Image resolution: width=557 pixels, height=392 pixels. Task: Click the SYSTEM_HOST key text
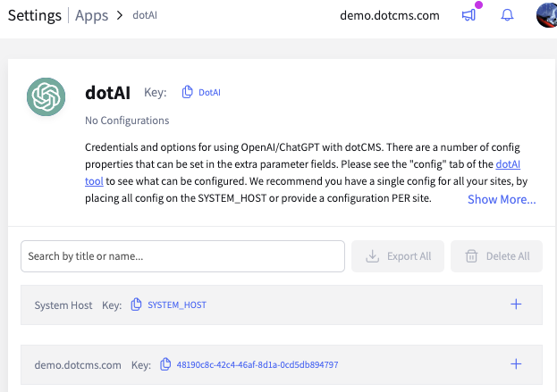(177, 305)
